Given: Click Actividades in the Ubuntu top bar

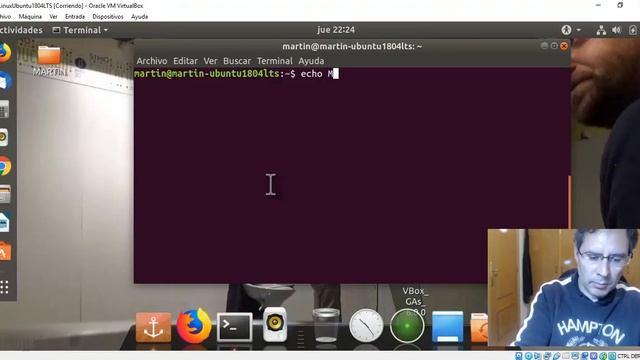Looking at the screenshot, I should [21, 30].
